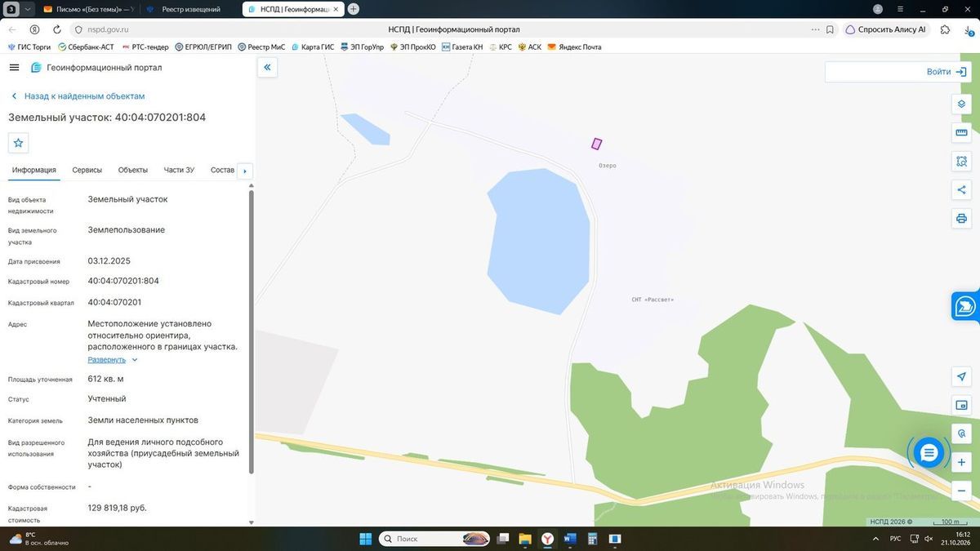Viewport: 980px width, 551px height.
Task: Click the Windows taskbar search box
Action: point(436,539)
